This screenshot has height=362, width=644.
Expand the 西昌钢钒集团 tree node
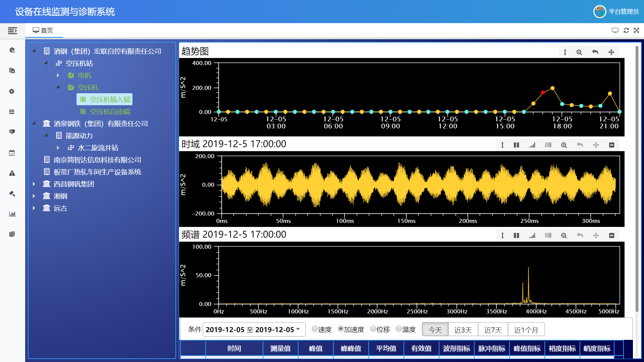34,184
